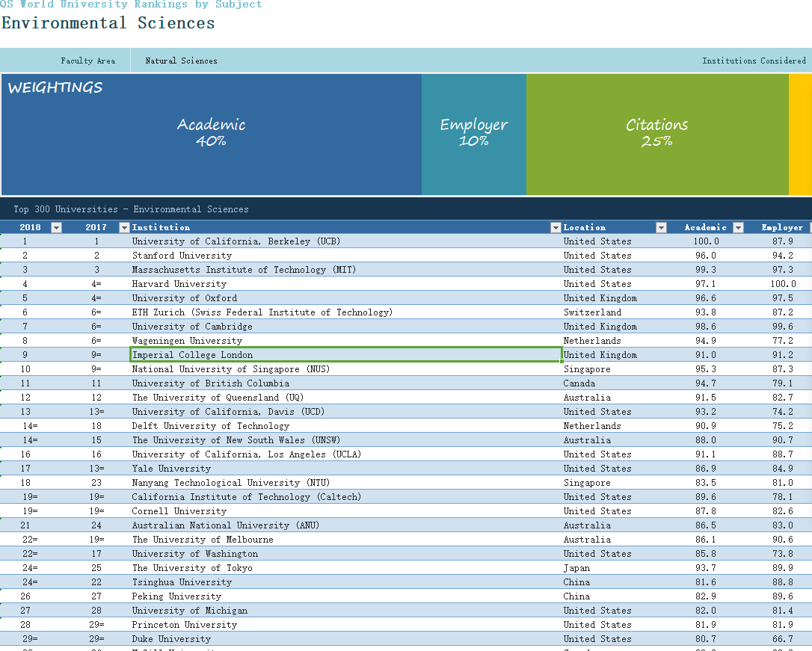812x651 pixels.
Task: Click the University of Washington cell
Action: tap(346, 554)
